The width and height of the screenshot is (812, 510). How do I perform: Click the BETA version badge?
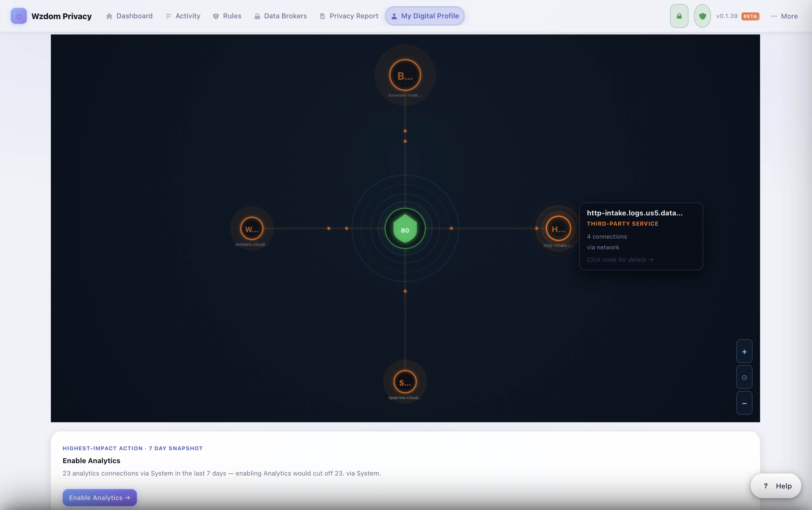(750, 16)
